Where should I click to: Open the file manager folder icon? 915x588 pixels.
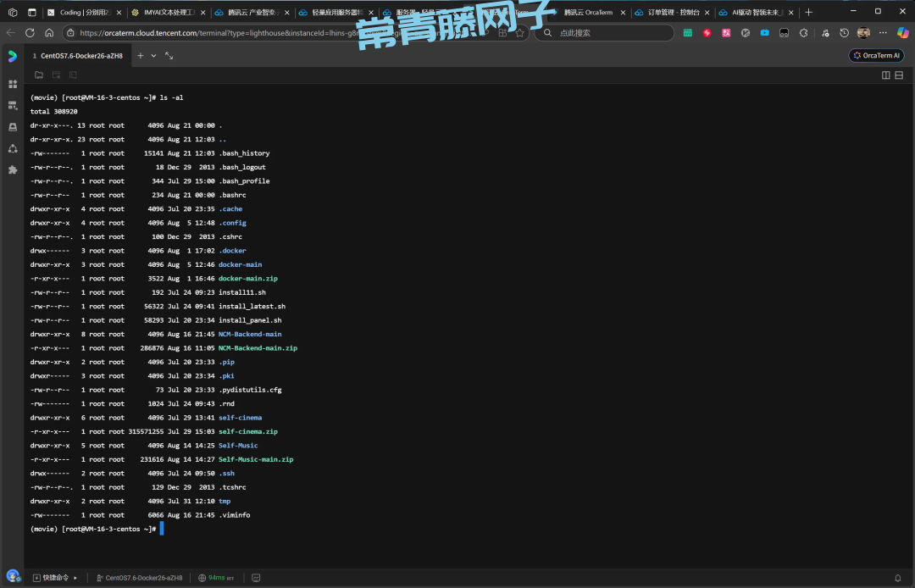[x=39, y=75]
